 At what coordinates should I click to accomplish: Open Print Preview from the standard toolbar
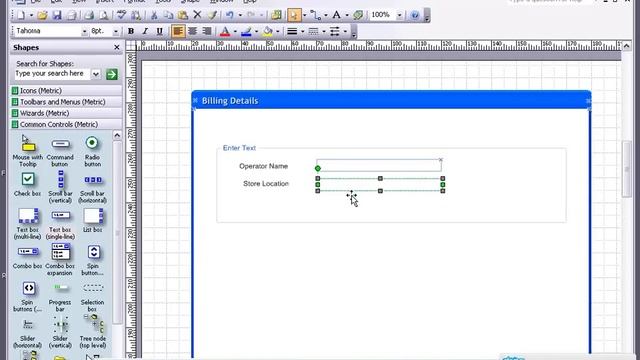[x=104, y=16]
